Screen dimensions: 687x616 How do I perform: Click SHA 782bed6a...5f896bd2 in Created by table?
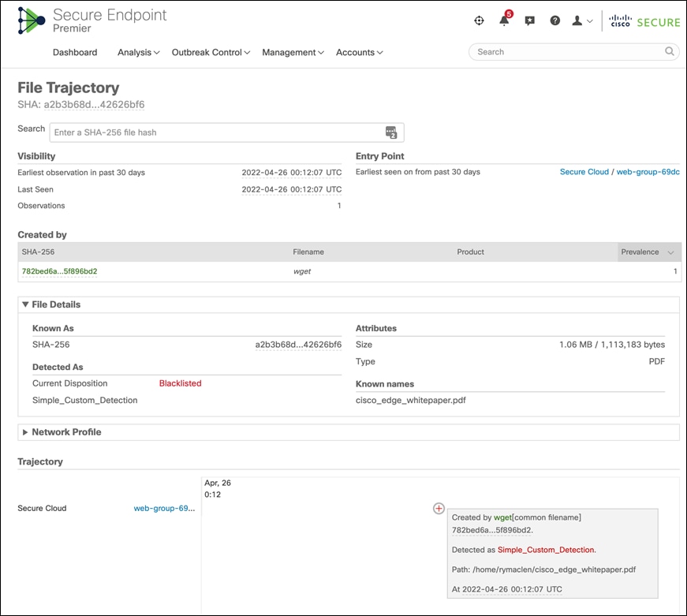coord(60,271)
